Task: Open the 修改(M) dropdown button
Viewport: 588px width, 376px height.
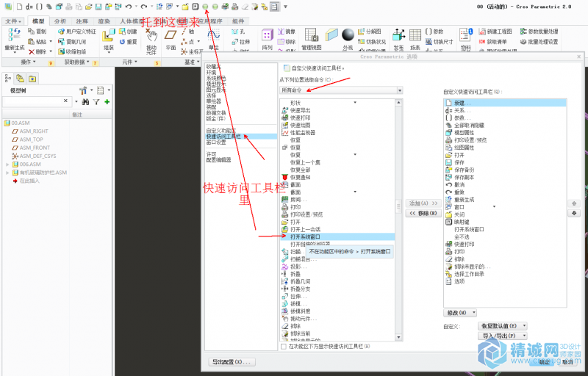Action: (460, 312)
